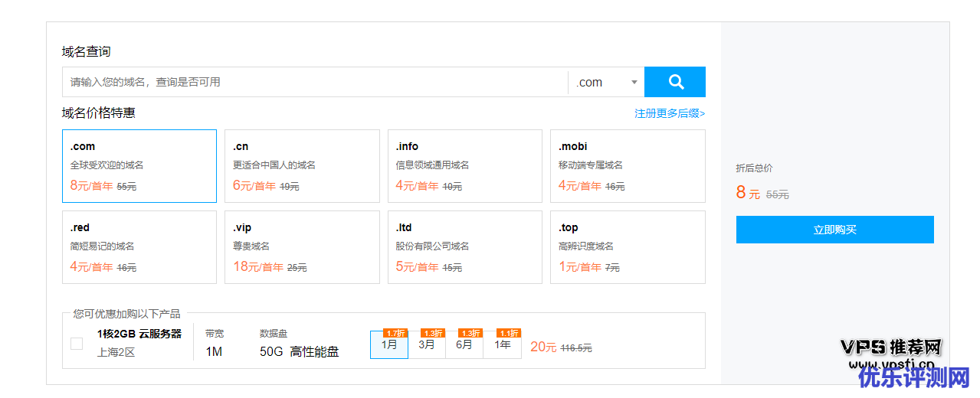Enable the 1核2GB cloud server add-on checkbox
Screen dimensions: 980x398
click(77, 344)
